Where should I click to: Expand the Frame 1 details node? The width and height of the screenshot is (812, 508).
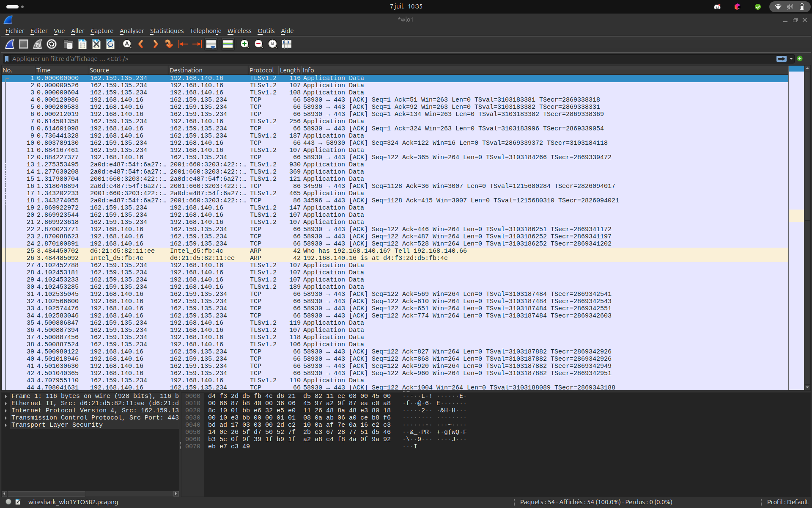pos(6,396)
